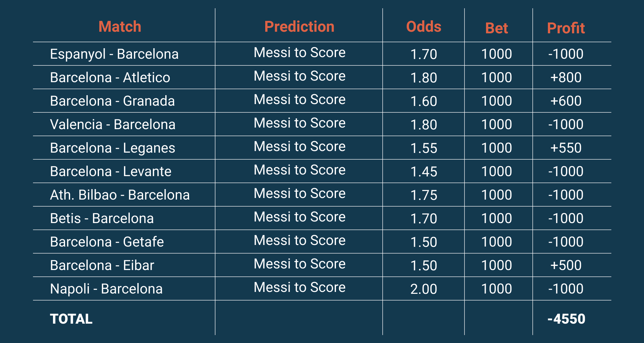Click the Betis - Barcelona match cell
The image size is (644, 343).
tap(102, 218)
